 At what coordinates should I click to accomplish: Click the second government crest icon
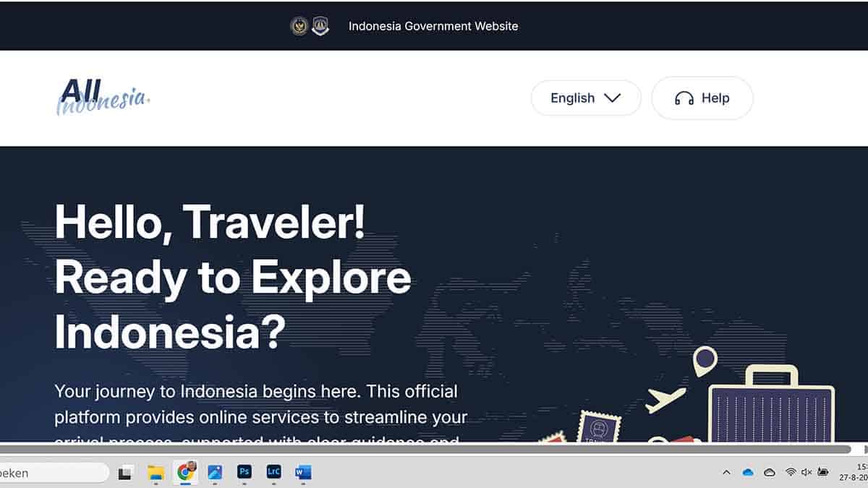tap(320, 26)
